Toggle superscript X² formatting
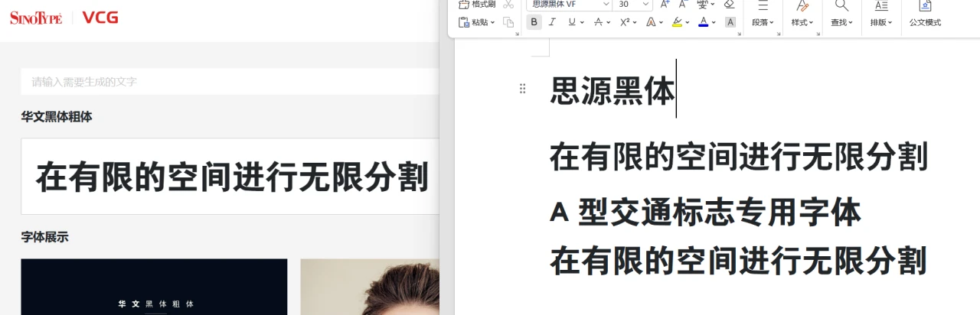Image resolution: width=980 pixels, height=315 pixels. click(625, 22)
